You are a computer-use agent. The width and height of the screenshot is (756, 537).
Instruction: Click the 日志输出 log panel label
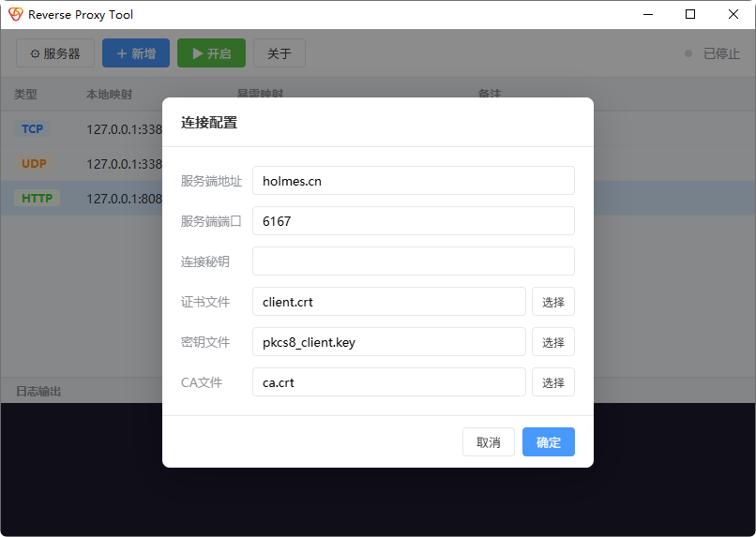[x=38, y=391]
